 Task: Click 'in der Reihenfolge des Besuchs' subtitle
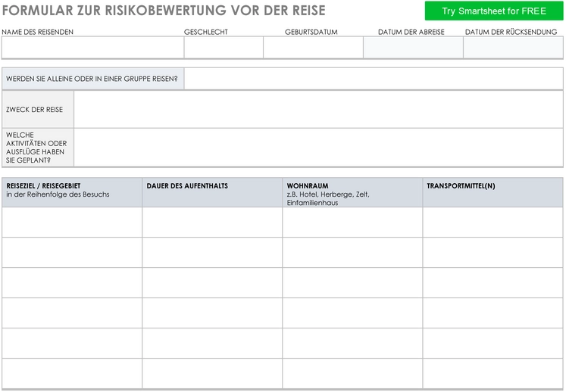(x=58, y=194)
